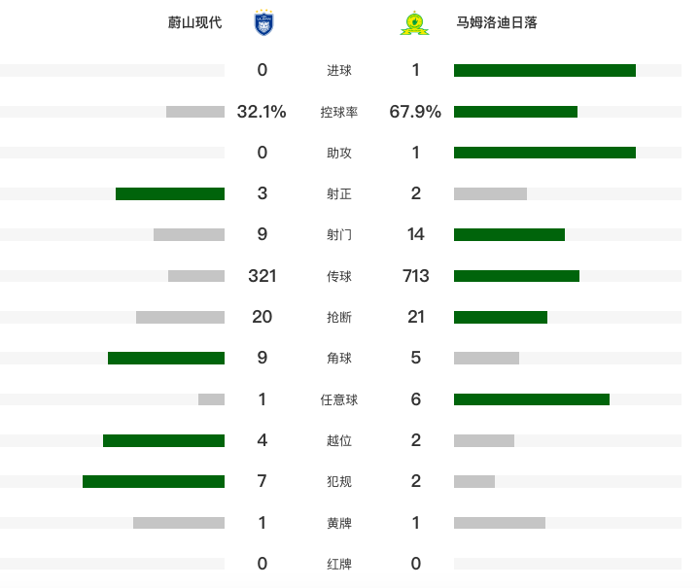Click the 黄牌 stat label
Image resolution: width=700 pixels, height=588 pixels.
point(339,523)
